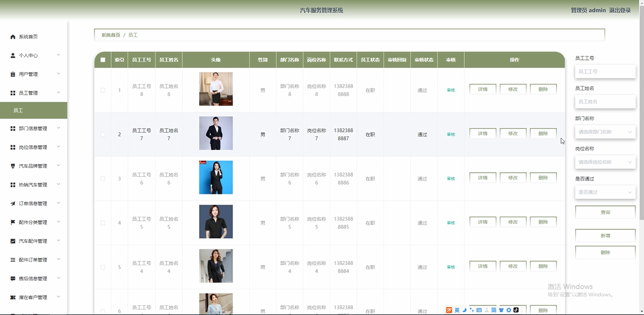Tick the checkbox for row 3
Viewport: 644px width, 315px height.
click(x=103, y=178)
